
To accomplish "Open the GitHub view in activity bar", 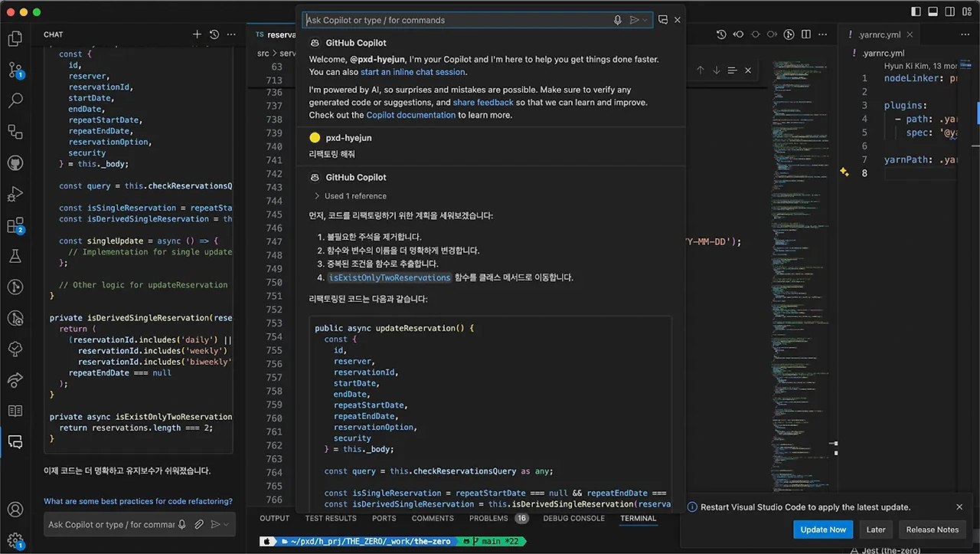I will click(x=15, y=162).
